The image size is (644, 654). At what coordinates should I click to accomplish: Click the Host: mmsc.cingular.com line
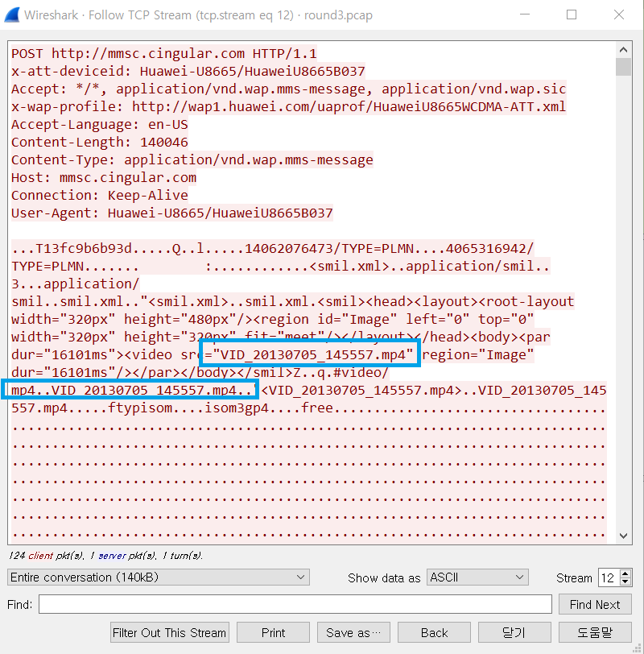point(104,178)
